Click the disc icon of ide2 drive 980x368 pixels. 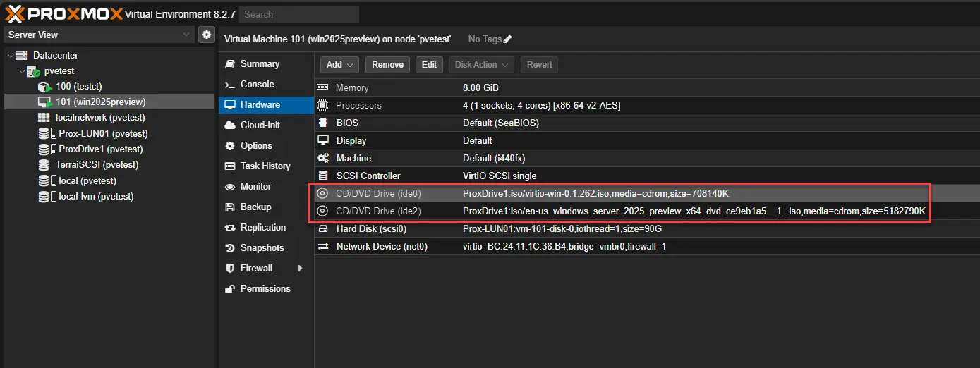(x=322, y=211)
